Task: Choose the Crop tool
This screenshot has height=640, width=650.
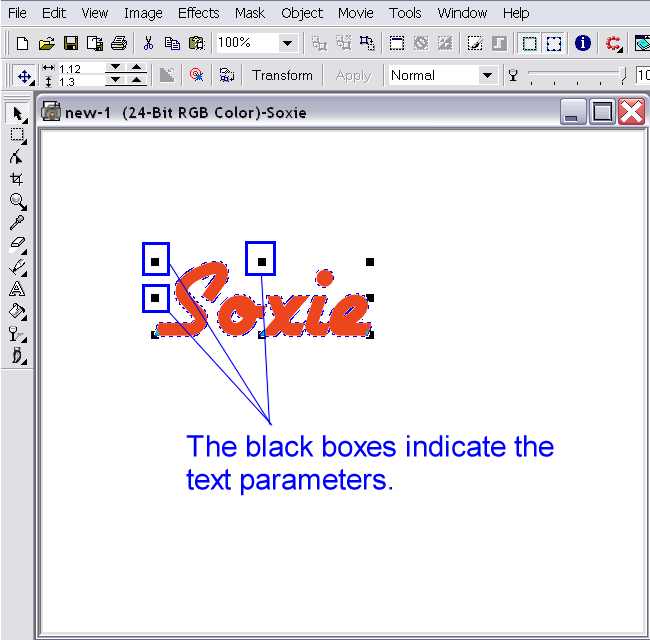Action: pyautogui.click(x=17, y=179)
